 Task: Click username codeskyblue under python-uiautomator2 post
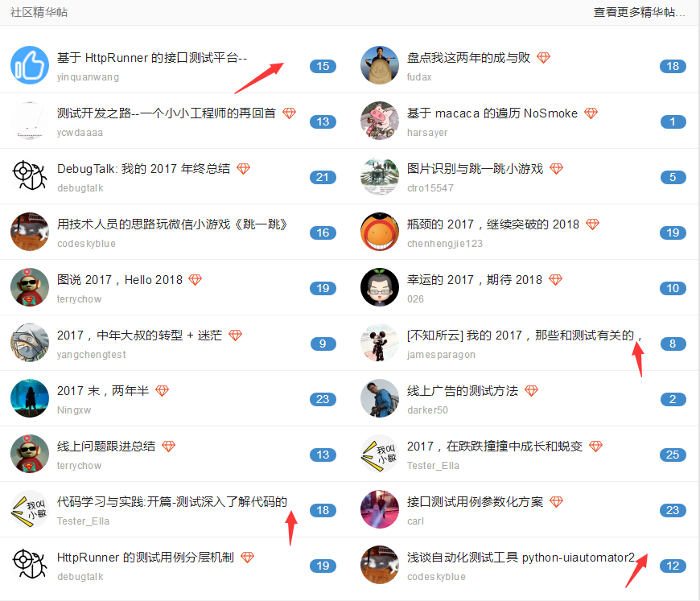click(x=436, y=577)
